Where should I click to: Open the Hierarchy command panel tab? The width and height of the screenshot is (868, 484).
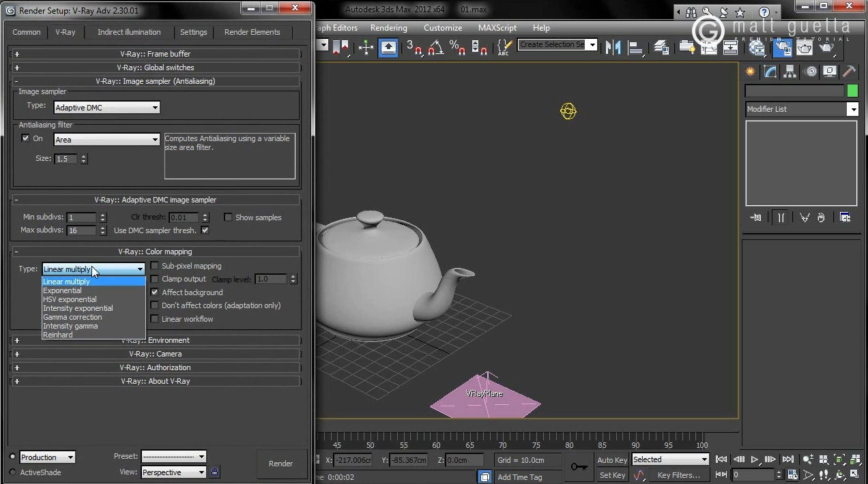(x=790, y=72)
